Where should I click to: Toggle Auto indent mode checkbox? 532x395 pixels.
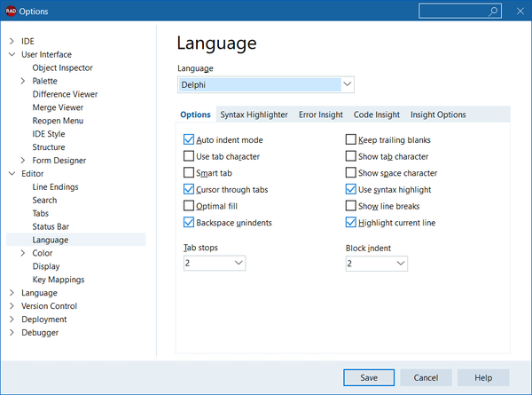click(189, 139)
